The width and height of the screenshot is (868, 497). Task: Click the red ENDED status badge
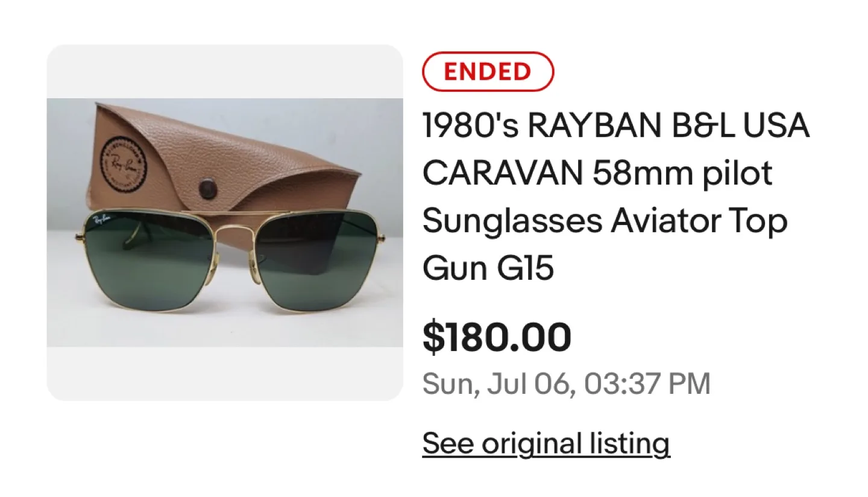coord(488,72)
